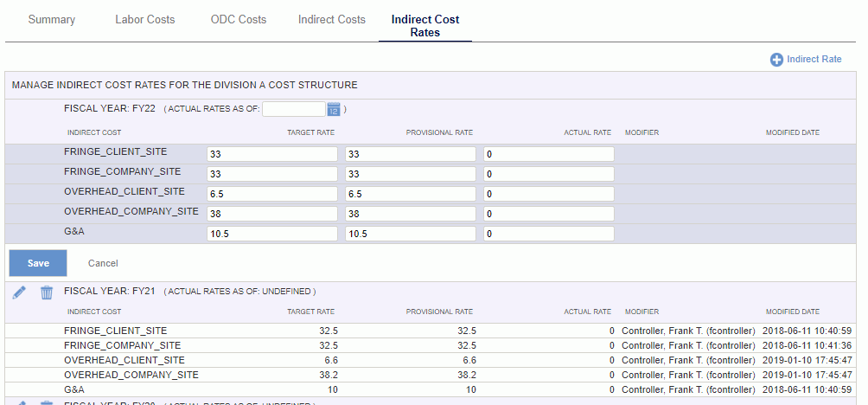Edit FY22 OVERHEAD_CLIENT_SITE provisional rate field
The width and height of the screenshot is (868, 405).
click(410, 194)
